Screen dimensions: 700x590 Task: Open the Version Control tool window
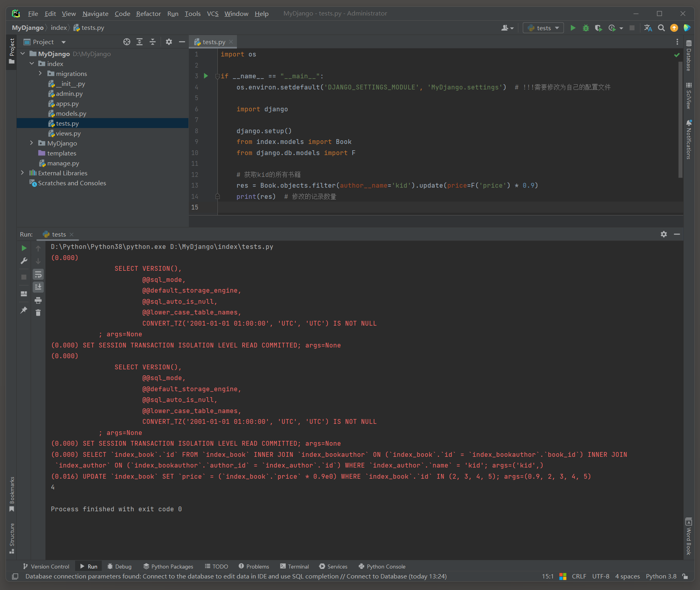coord(46,567)
